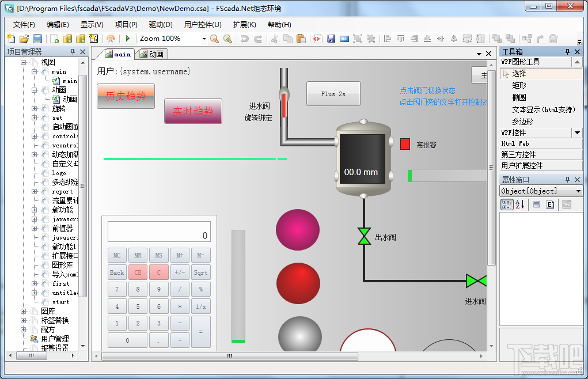Click the Save project floppy icon
Viewport: 588px width, 379px height.
click(37, 38)
